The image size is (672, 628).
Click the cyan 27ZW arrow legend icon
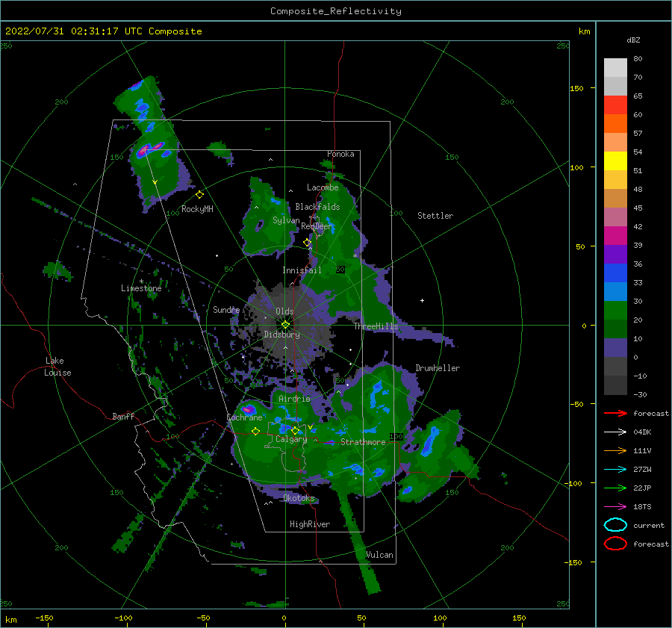pos(615,470)
